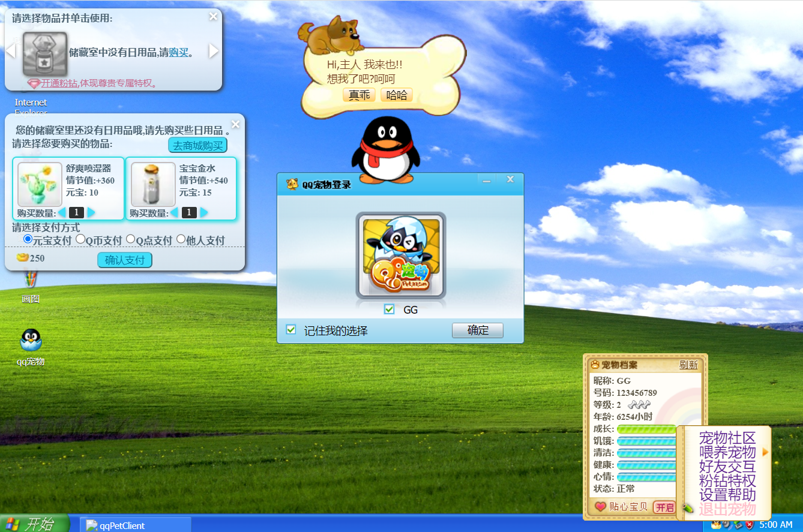Click the brown dog on the bone bubble
The width and height of the screenshot is (803, 532).
click(x=331, y=35)
